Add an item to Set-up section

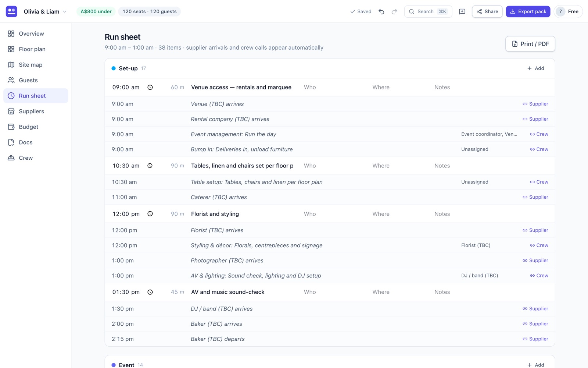[535, 68]
